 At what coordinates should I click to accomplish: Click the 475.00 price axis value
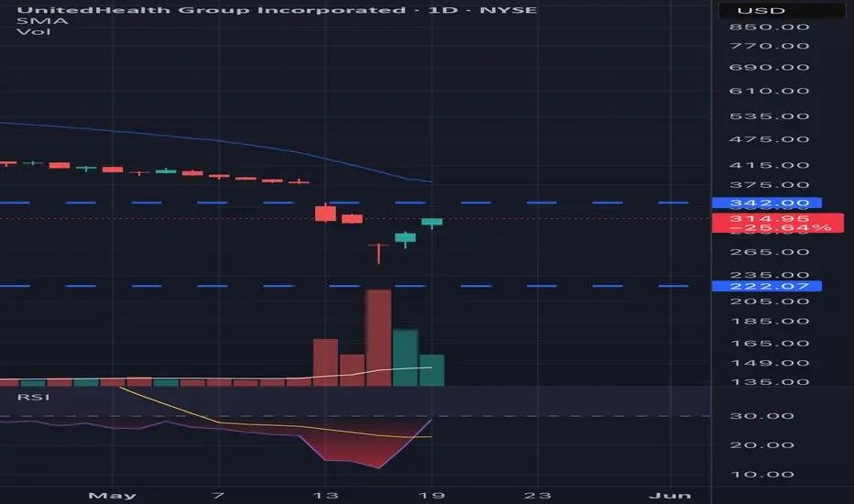coord(769,139)
